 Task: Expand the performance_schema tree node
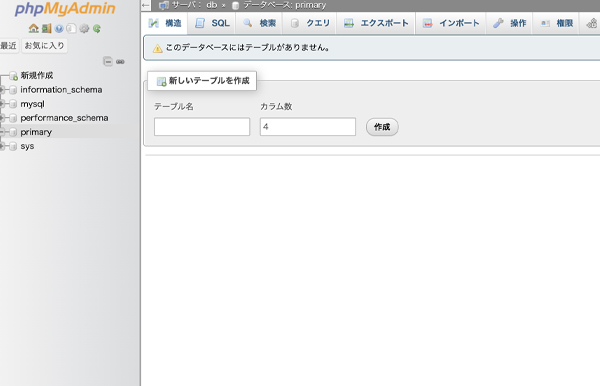pos(2,118)
